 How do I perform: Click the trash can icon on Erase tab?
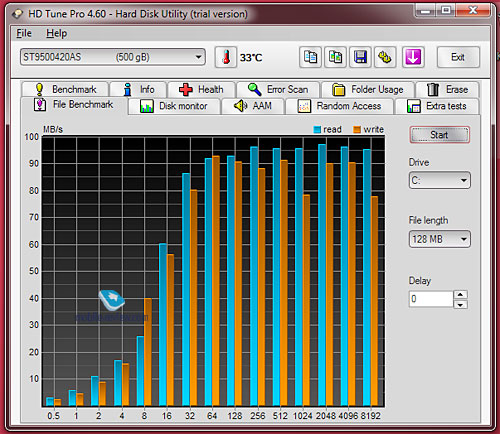(x=433, y=89)
